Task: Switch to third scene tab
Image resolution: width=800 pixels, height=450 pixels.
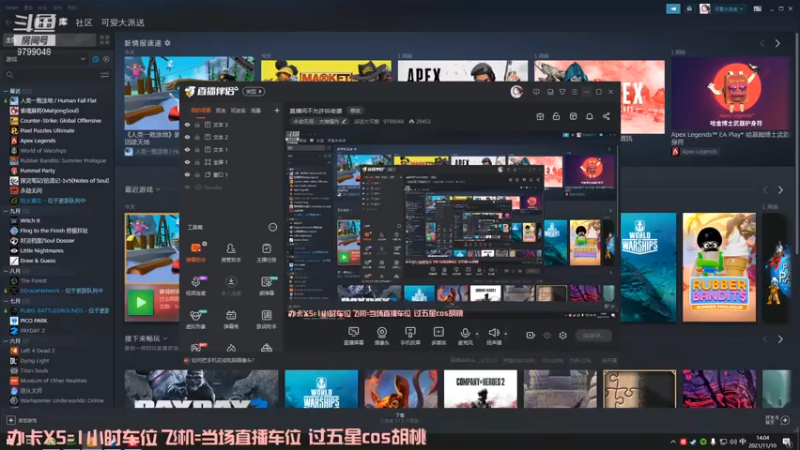Action: coord(238,110)
